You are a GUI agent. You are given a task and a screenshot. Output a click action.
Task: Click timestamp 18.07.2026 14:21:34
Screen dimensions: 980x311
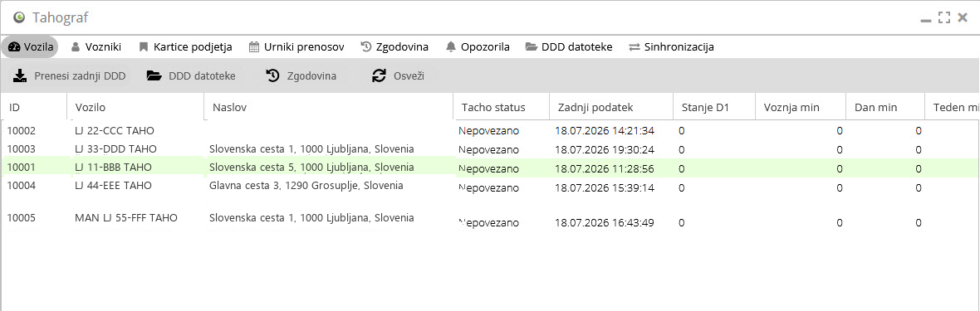coord(605,130)
